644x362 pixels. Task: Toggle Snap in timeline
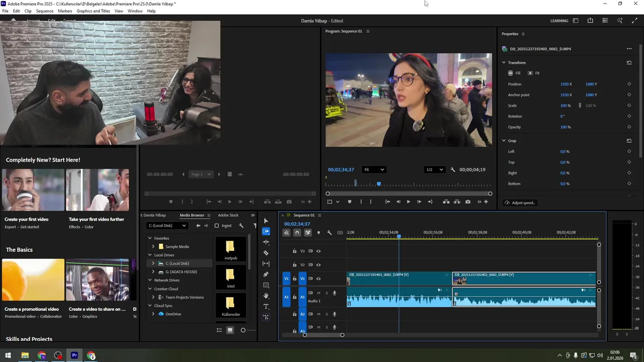point(297,232)
